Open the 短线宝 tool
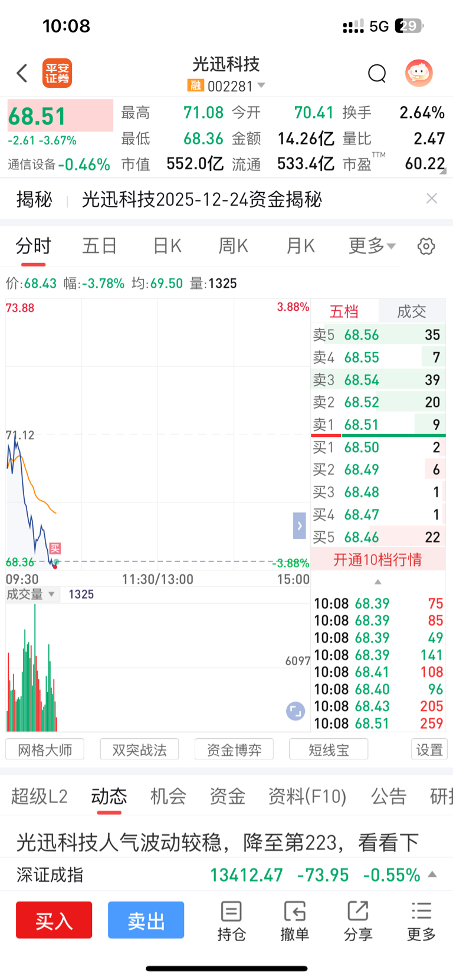 tap(329, 749)
